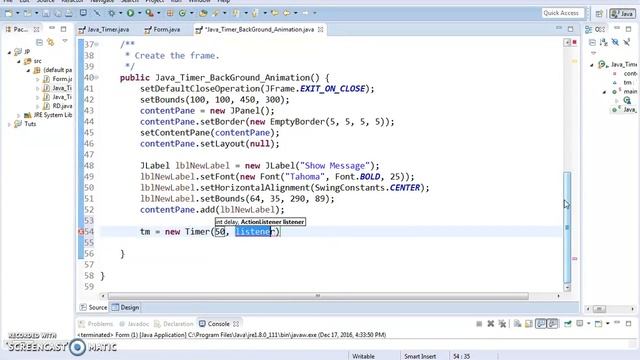This screenshot has width=640, height=360.
Task: Click the Run External Tools icon
Action: [x=149, y=13]
